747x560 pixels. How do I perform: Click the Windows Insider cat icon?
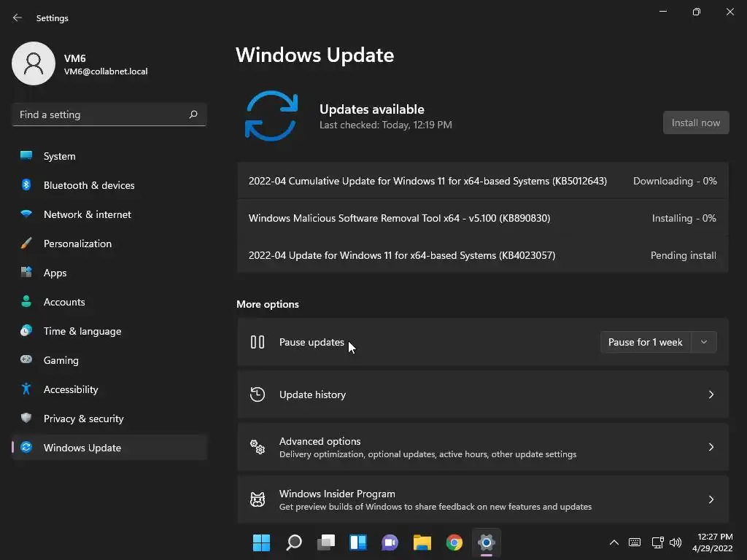[x=258, y=499]
